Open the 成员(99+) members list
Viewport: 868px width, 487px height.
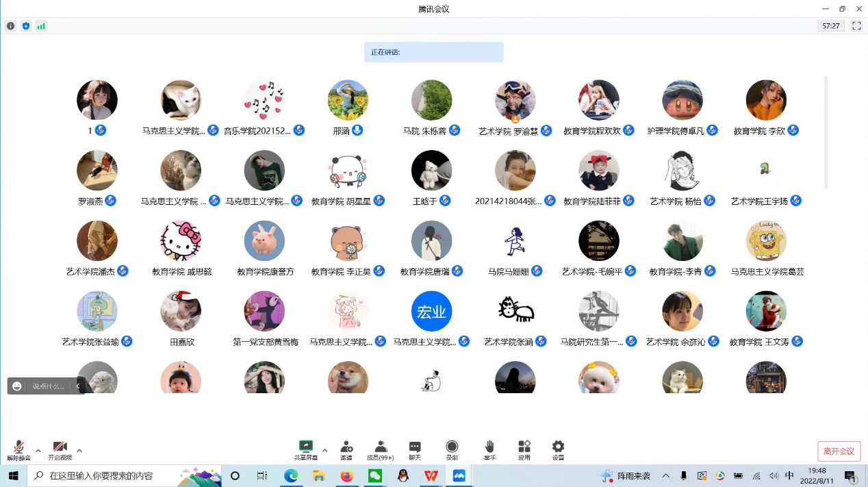tap(380, 450)
